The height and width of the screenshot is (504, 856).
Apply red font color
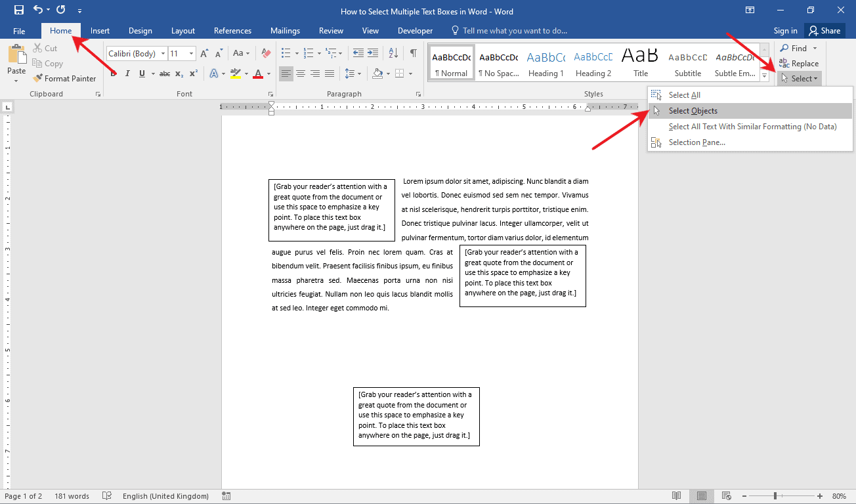click(258, 73)
